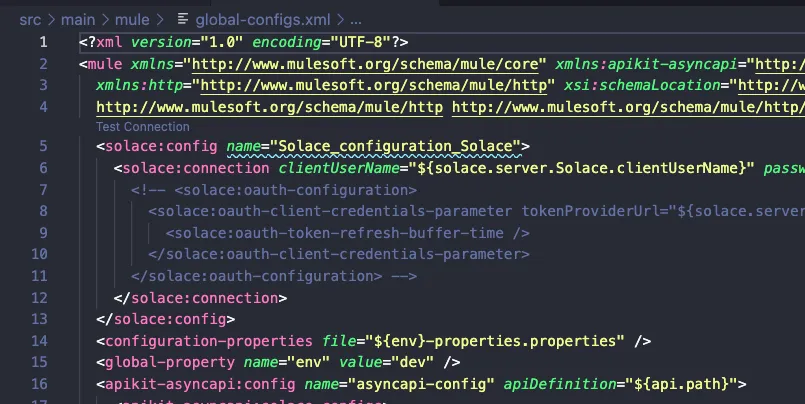The width and height of the screenshot is (805, 404).
Task: Expand the breadcrumb ellipsis symbol path
Action: coord(356,21)
